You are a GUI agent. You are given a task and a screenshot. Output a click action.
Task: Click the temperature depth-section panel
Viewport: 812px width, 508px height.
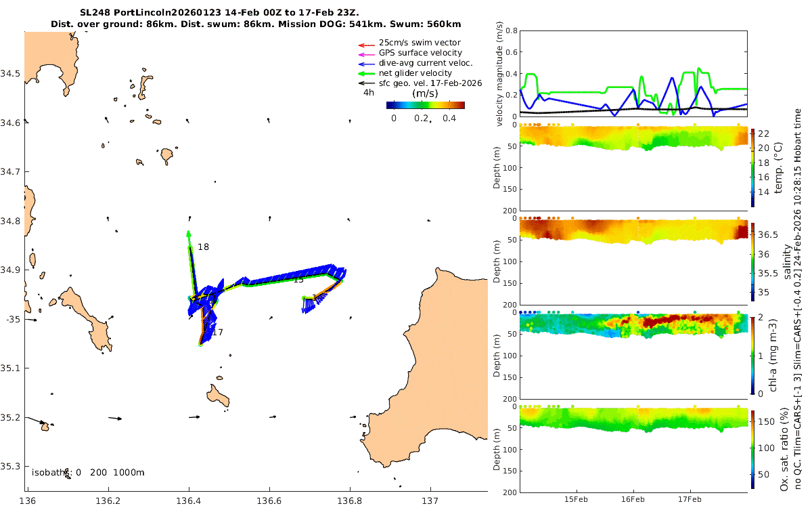[x=633, y=167]
